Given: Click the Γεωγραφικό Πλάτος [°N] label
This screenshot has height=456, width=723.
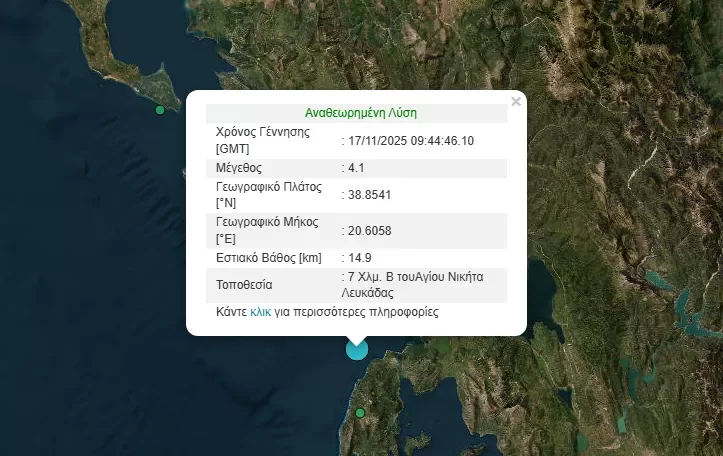Looking at the screenshot, I should (269, 195).
